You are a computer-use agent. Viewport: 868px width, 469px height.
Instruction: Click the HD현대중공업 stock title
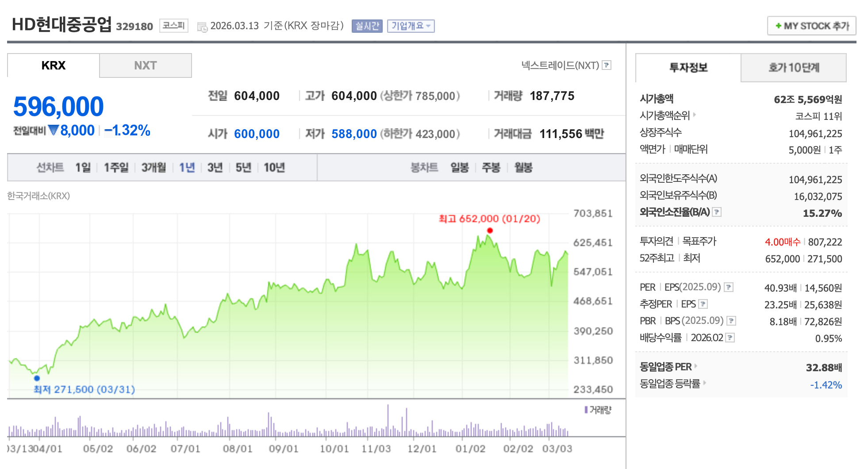(x=61, y=25)
